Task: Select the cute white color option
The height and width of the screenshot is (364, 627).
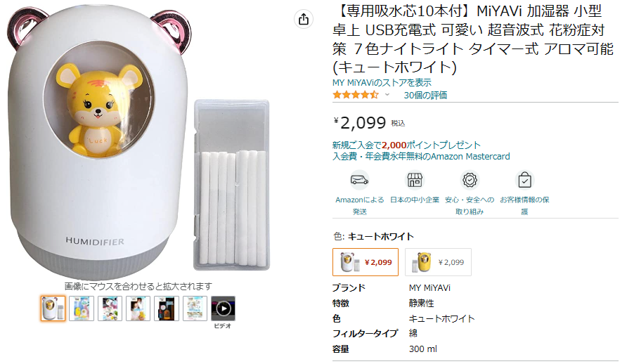Action: [x=366, y=262]
